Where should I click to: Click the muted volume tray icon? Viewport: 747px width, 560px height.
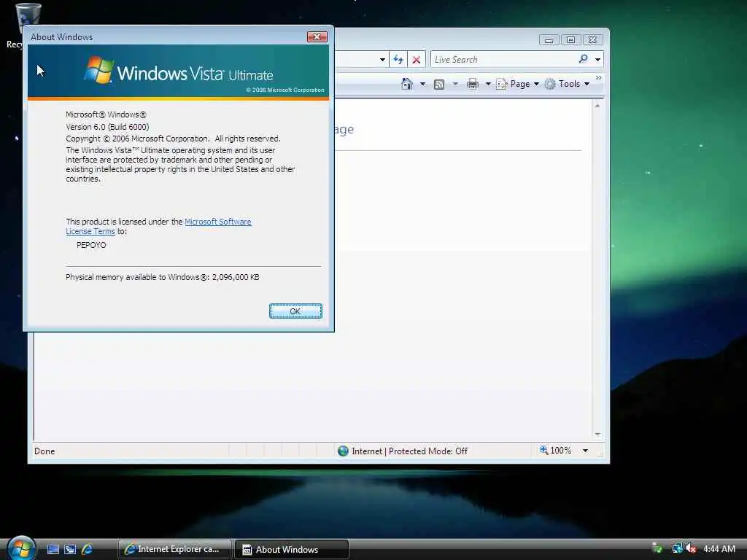pyautogui.click(x=691, y=548)
